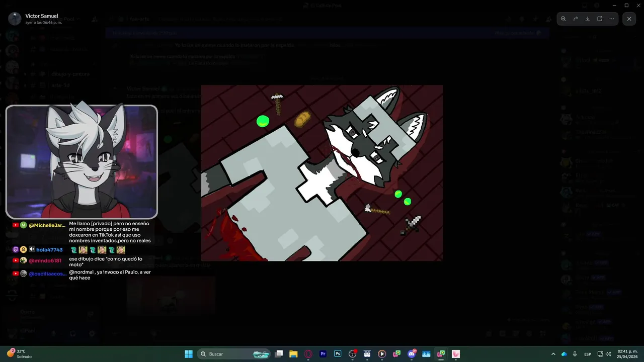This screenshot has height=362, width=644.
Task: Open the media player taskbar icon
Action: 382,354
